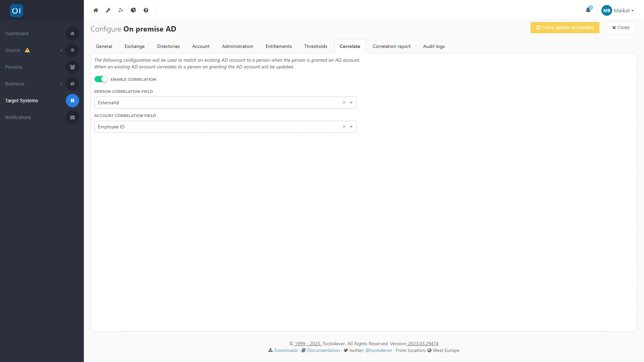Open the @tools4ever twitter link
Image resolution: width=644 pixels, height=362 pixels.
click(x=379, y=350)
